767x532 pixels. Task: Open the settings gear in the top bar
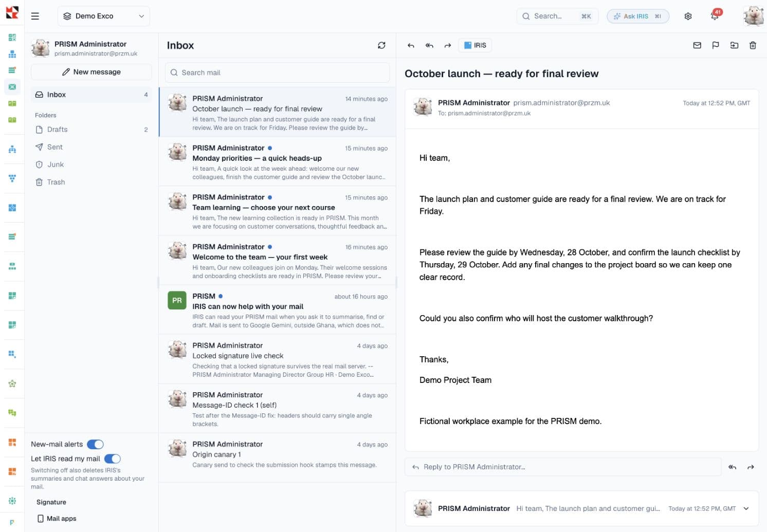point(688,16)
